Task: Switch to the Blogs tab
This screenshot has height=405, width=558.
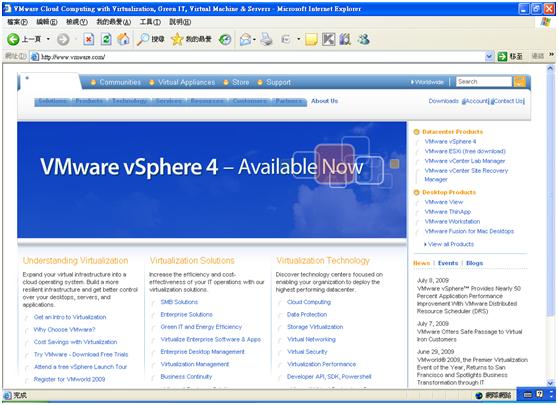Action: pos(474,263)
